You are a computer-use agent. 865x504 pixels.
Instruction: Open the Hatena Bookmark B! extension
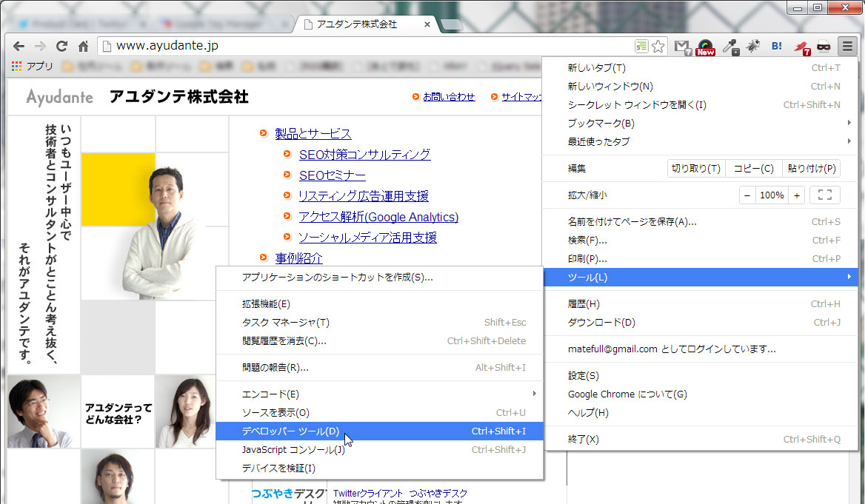coord(777,47)
